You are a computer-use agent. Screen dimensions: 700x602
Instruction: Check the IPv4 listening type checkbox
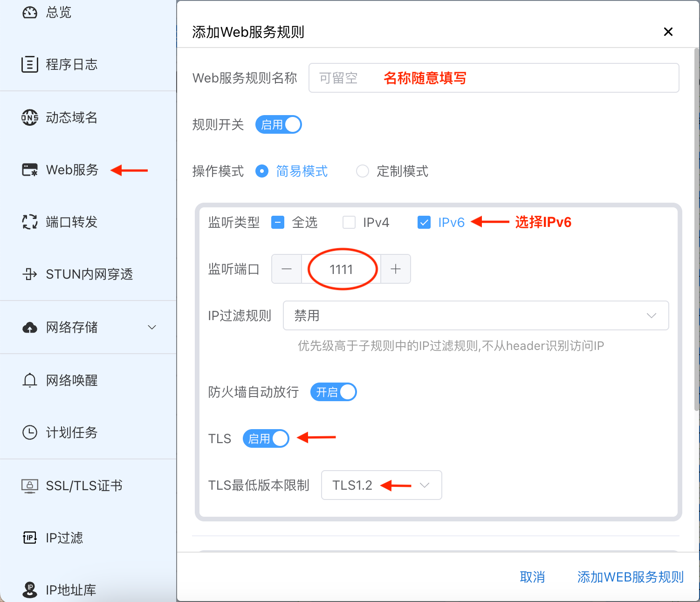point(349,222)
